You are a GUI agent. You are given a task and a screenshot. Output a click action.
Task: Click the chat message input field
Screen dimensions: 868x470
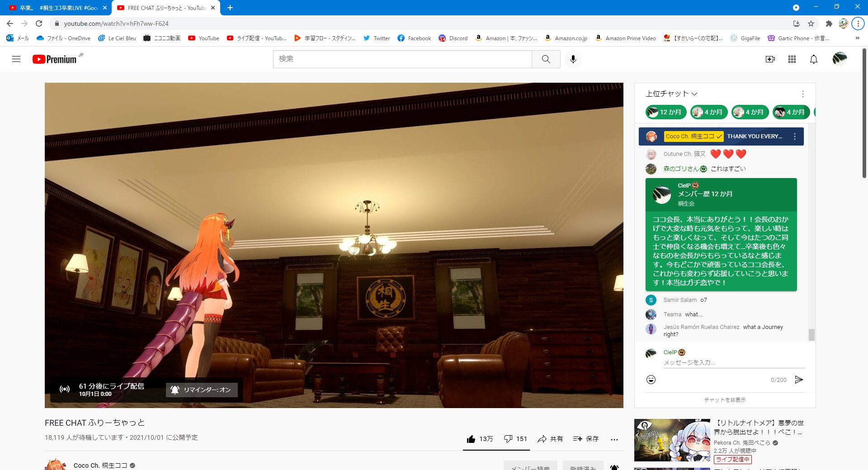point(734,362)
